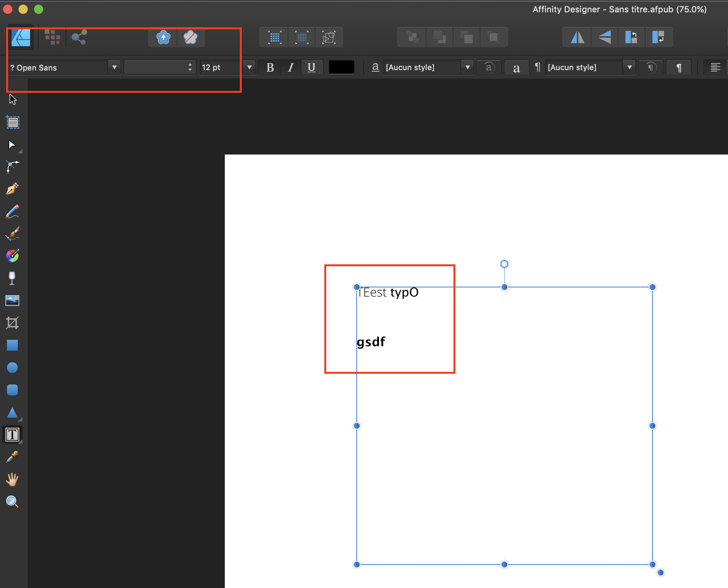Select the Zoom magnifier tool
This screenshot has width=728, height=588.
[x=12, y=501]
